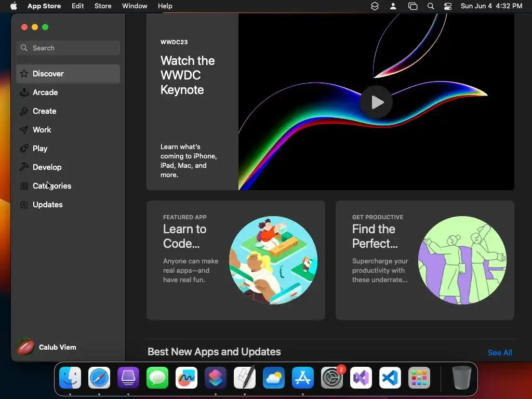This screenshot has height=399, width=532.
Task: Click the layers icon in menu bar
Action: [375, 6]
